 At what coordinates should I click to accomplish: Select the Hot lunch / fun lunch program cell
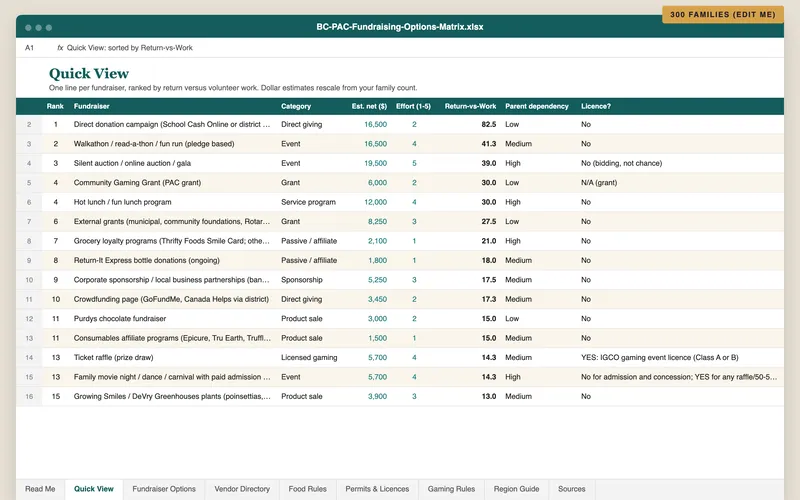(x=122, y=202)
